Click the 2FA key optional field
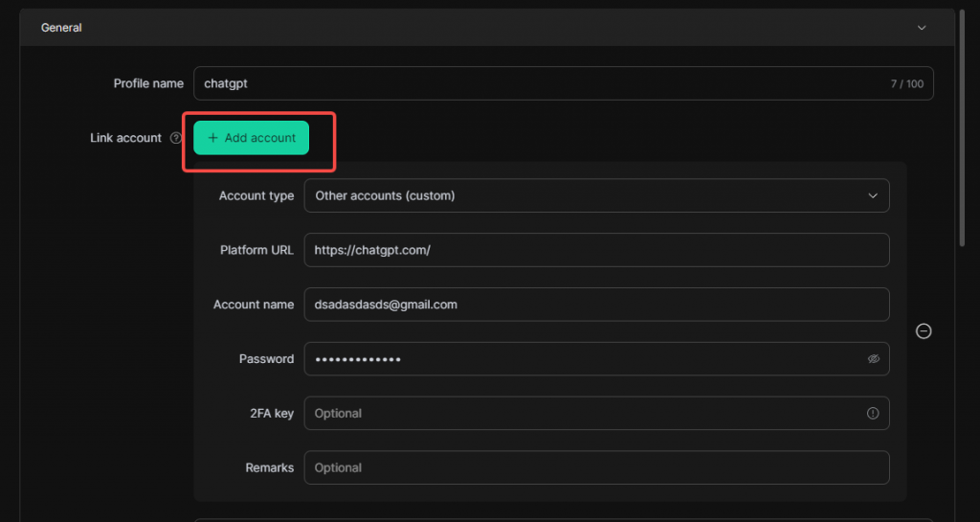This screenshot has height=522, width=980. coord(596,413)
